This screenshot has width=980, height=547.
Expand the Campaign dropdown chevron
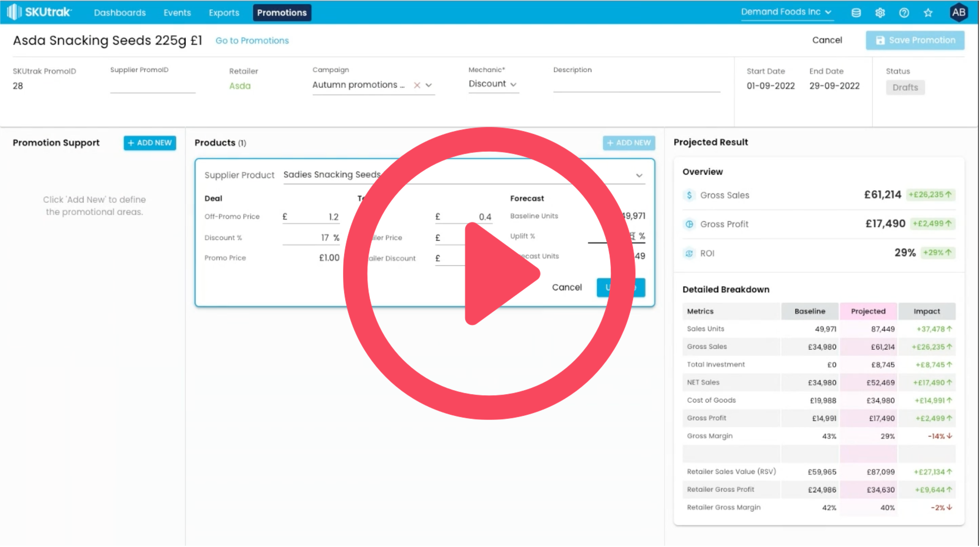[429, 85]
